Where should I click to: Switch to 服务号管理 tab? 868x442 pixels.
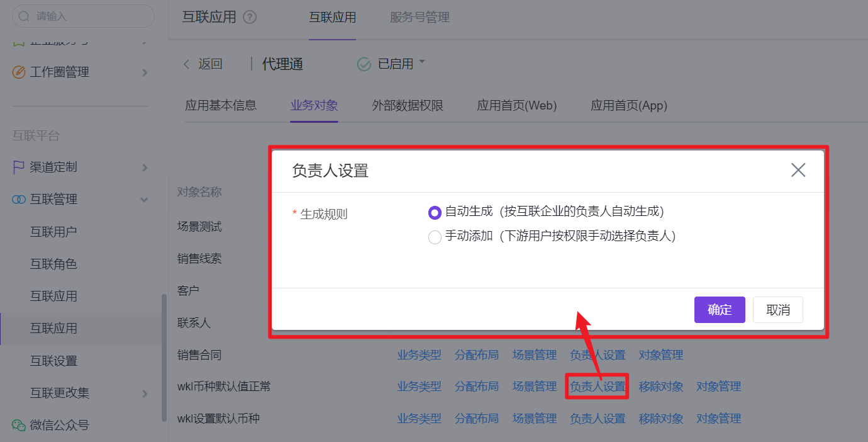click(420, 18)
